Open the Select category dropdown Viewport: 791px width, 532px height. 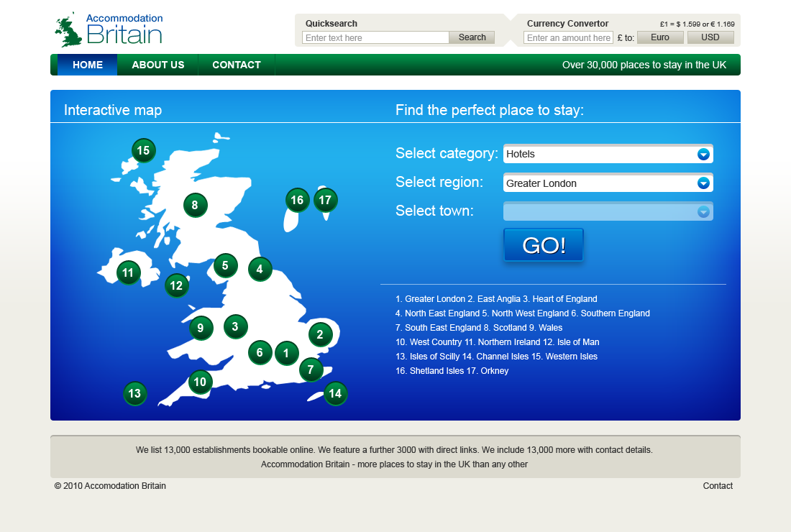(608, 154)
